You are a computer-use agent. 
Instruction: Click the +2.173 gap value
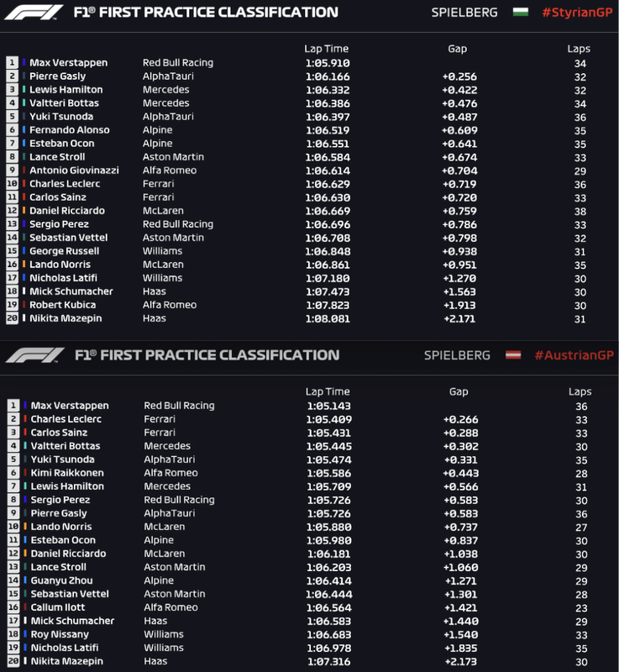459,661
